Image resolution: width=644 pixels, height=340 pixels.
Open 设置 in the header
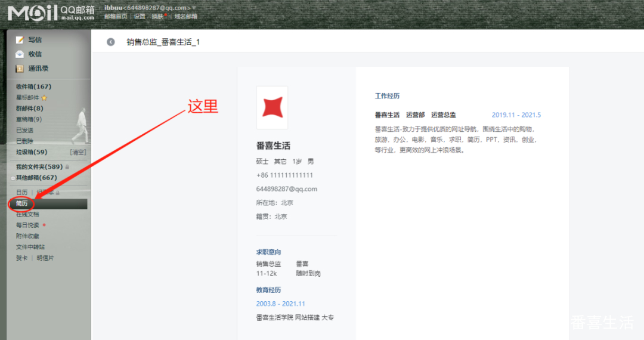coord(140,17)
